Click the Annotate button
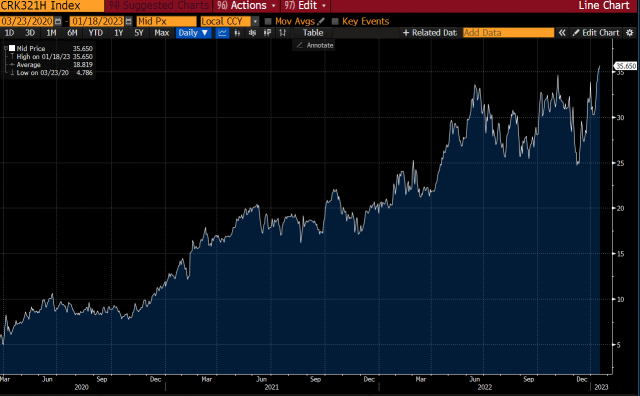This screenshot has width=640, height=396. tap(315, 45)
